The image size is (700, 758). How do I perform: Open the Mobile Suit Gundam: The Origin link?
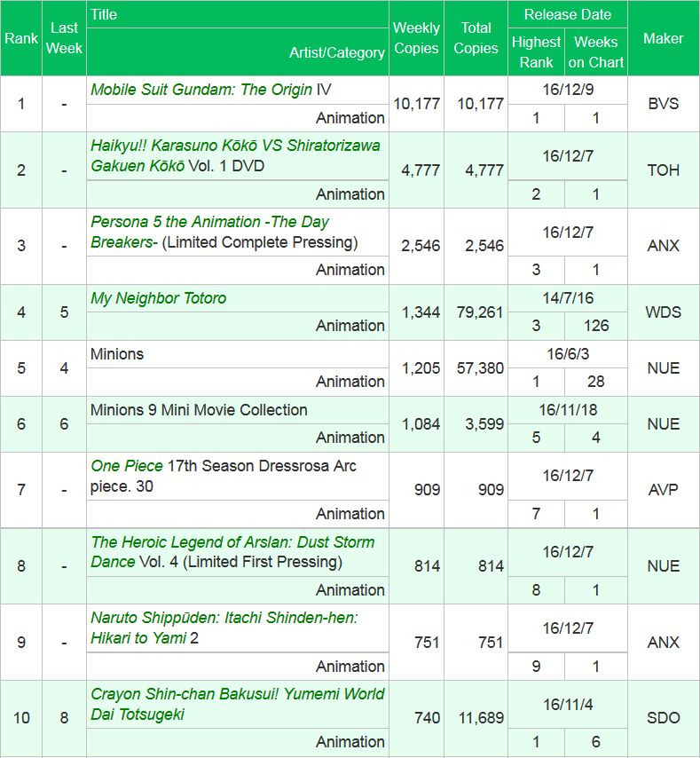click(x=201, y=90)
